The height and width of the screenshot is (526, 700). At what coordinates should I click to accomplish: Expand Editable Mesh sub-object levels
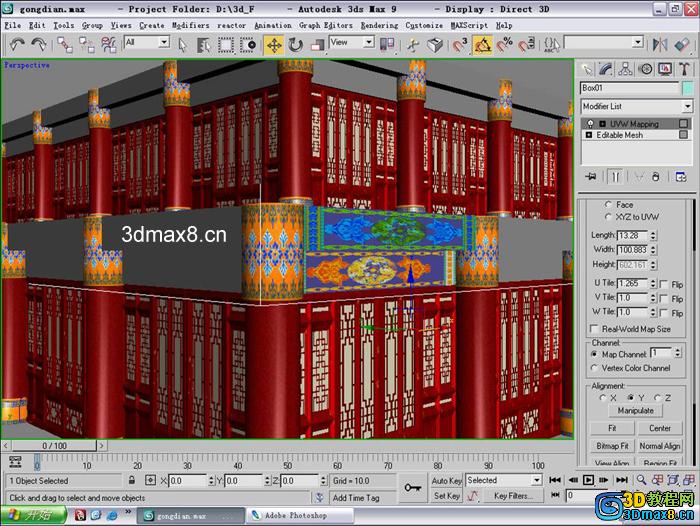click(x=588, y=134)
